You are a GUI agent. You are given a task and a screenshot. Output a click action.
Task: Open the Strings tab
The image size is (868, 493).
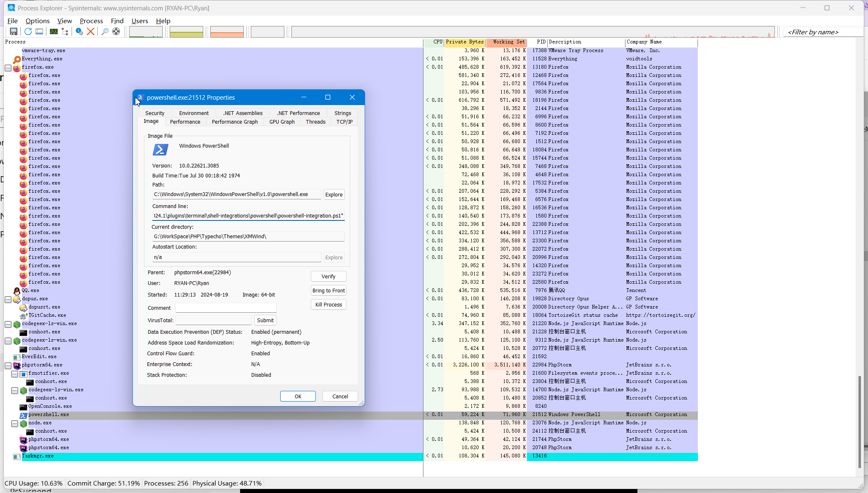343,113
